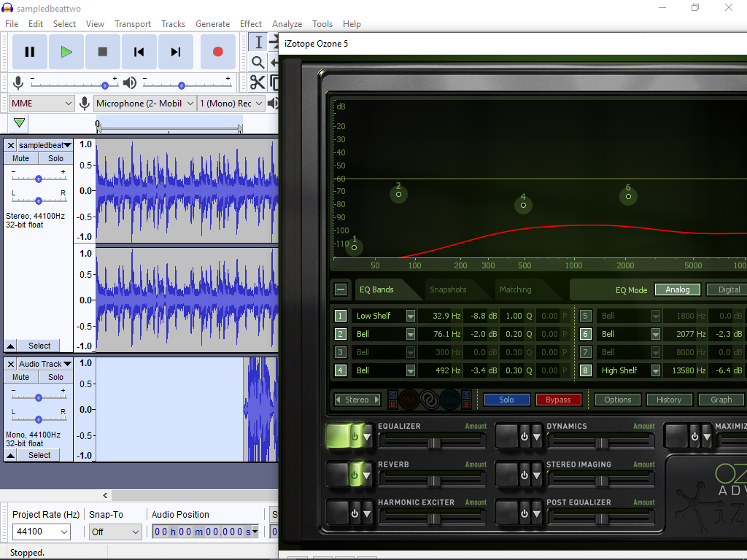Toggle the Equalizer module power button
The image size is (747, 560).
(x=355, y=437)
